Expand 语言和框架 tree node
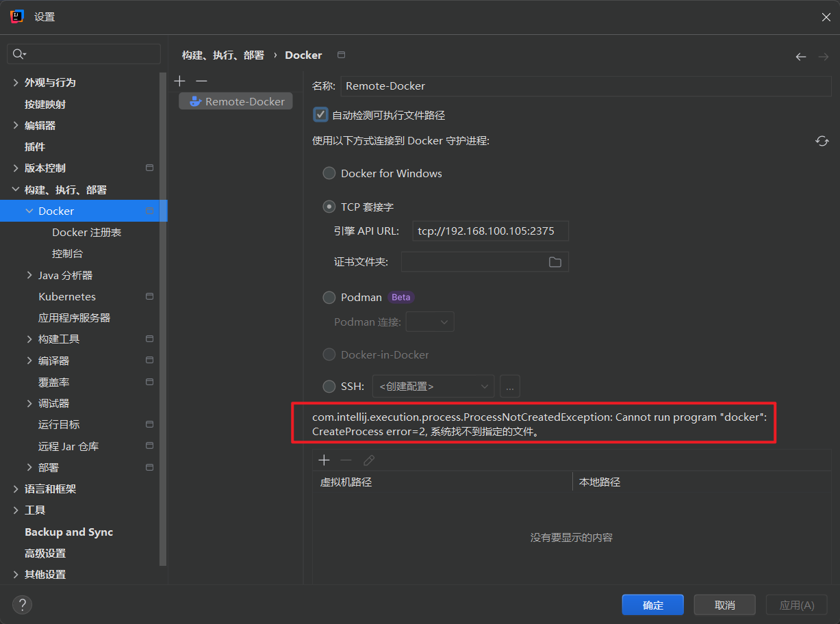This screenshot has width=840, height=624. tap(16, 489)
